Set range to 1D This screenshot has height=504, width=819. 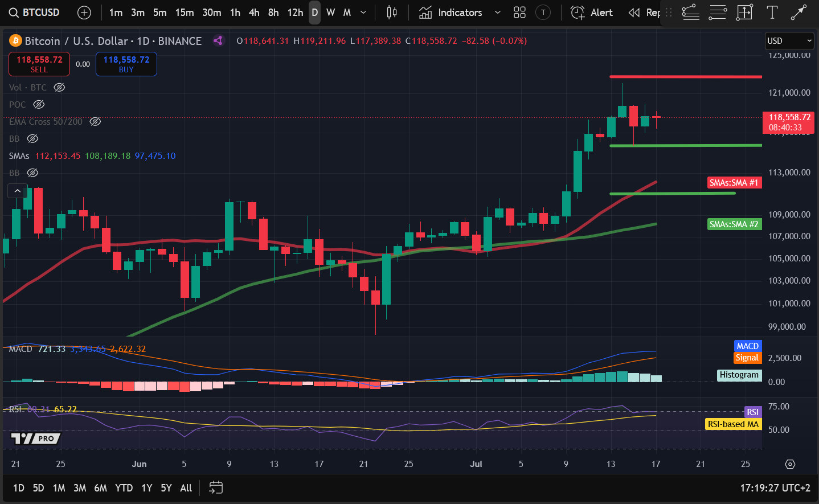coord(19,488)
